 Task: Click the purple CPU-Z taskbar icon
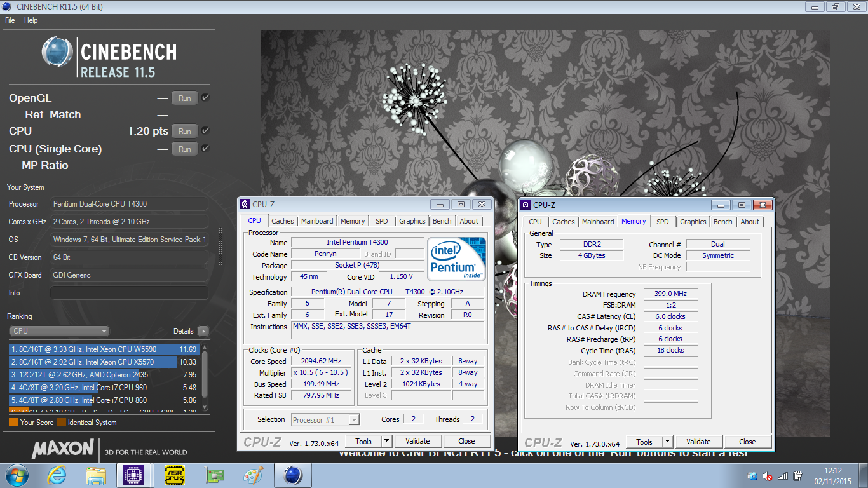click(134, 475)
